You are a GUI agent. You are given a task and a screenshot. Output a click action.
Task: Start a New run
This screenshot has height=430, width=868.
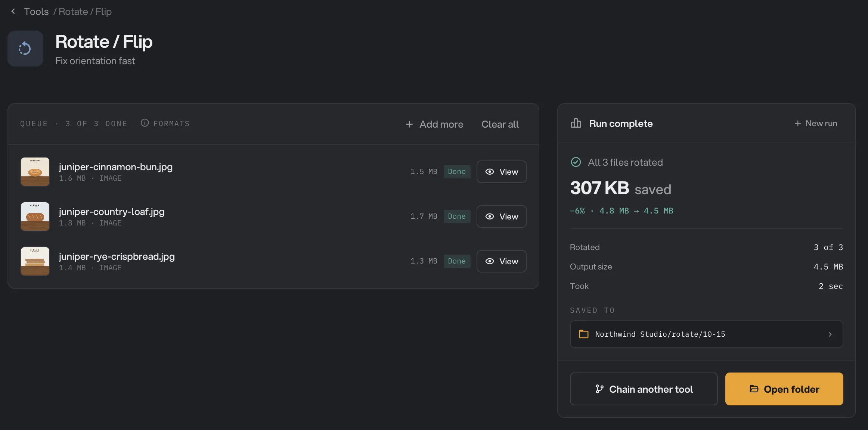[x=816, y=123]
